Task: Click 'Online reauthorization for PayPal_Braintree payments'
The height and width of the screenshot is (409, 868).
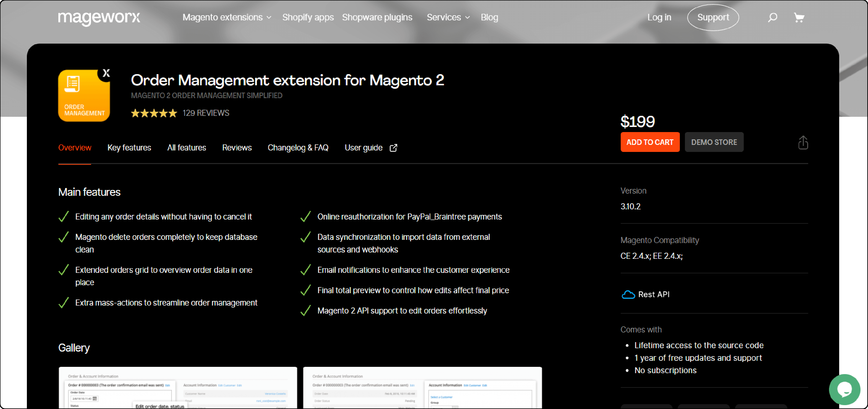Action: pos(409,216)
